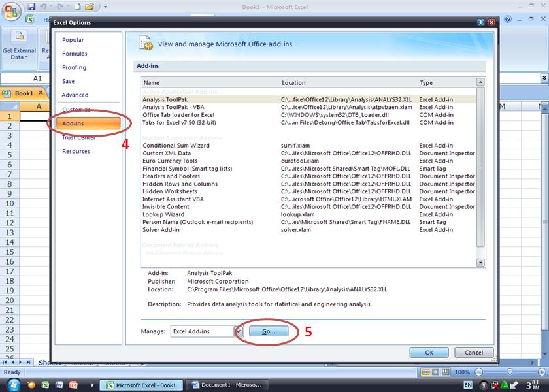The height and width of the screenshot is (392, 549).
Task: Open the Office Button menu
Action: tap(11, 11)
